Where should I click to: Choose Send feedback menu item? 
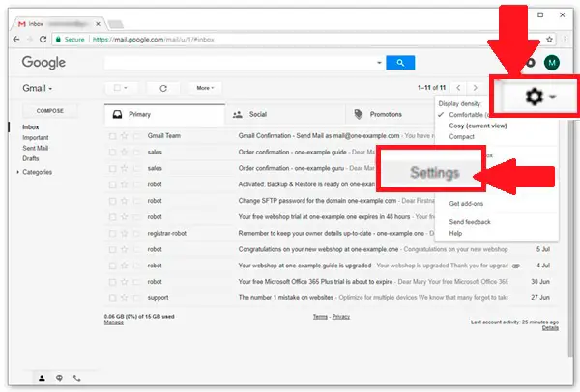point(470,222)
